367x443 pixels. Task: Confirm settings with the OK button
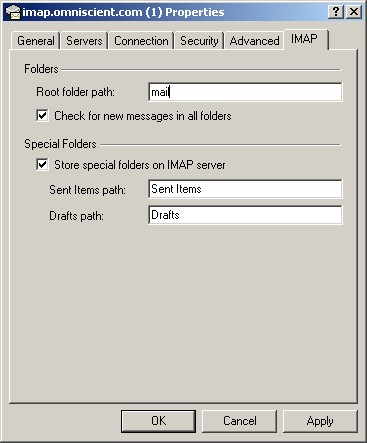158,421
